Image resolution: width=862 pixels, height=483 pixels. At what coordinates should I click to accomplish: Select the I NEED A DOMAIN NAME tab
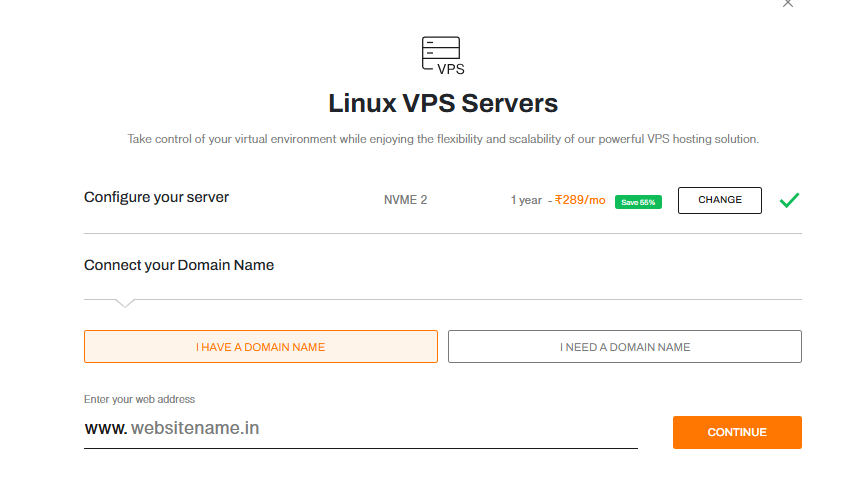tap(625, 347)
